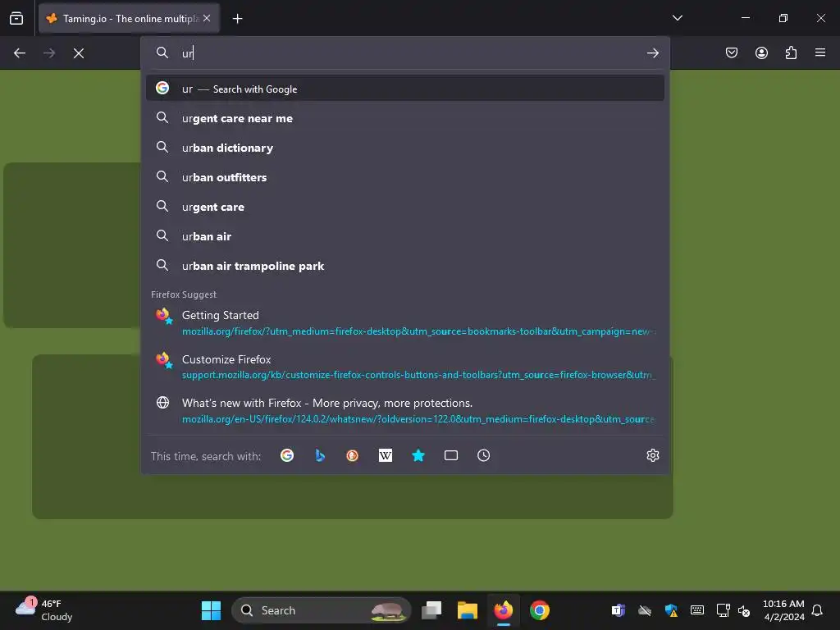Choose suggestion 'urgent care near me'
This screenshot has height=630, width=840.
405,118
